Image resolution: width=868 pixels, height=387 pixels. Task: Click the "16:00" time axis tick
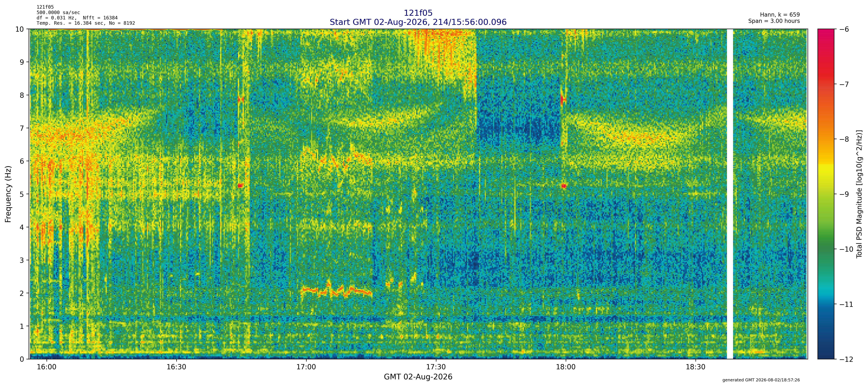(x=47, y=367)
